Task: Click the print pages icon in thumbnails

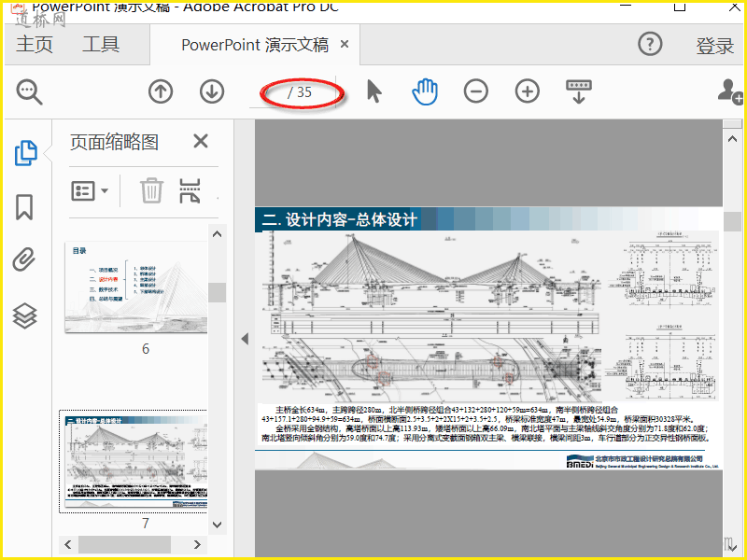Action: pyautogui.click(x=190, y=191)
